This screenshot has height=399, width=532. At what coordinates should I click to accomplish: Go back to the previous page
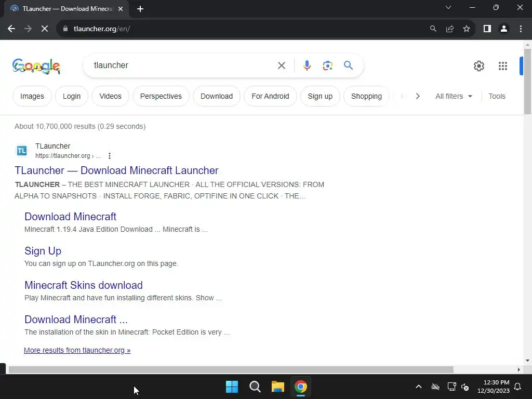point(11,29)
